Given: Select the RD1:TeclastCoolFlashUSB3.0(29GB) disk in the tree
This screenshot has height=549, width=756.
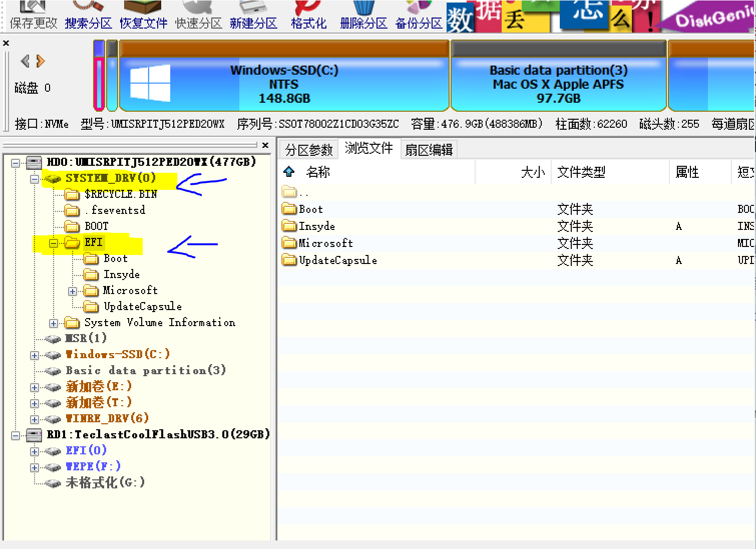Looking at the screenshot, I should (158, 434).
